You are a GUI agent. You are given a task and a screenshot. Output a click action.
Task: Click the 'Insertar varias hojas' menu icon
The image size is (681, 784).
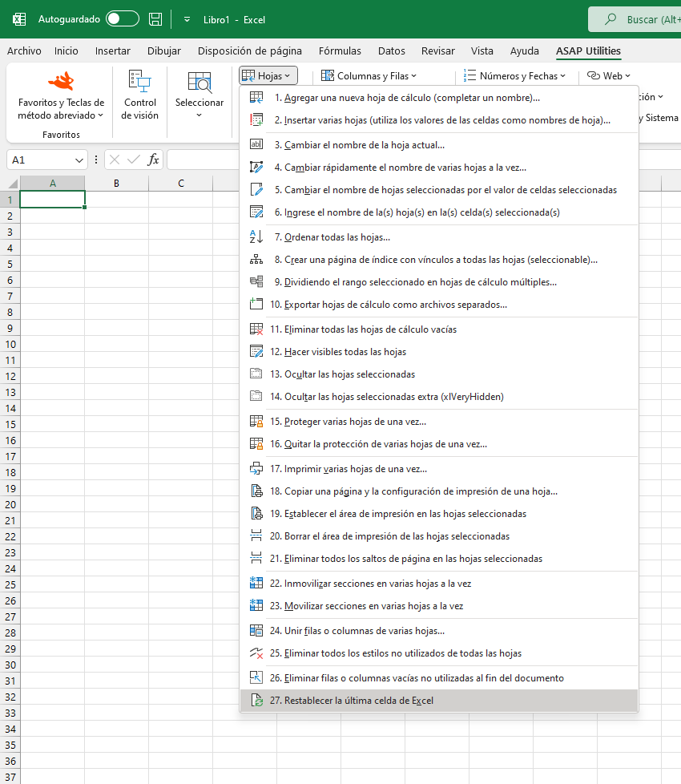click(x=256, y=120)
